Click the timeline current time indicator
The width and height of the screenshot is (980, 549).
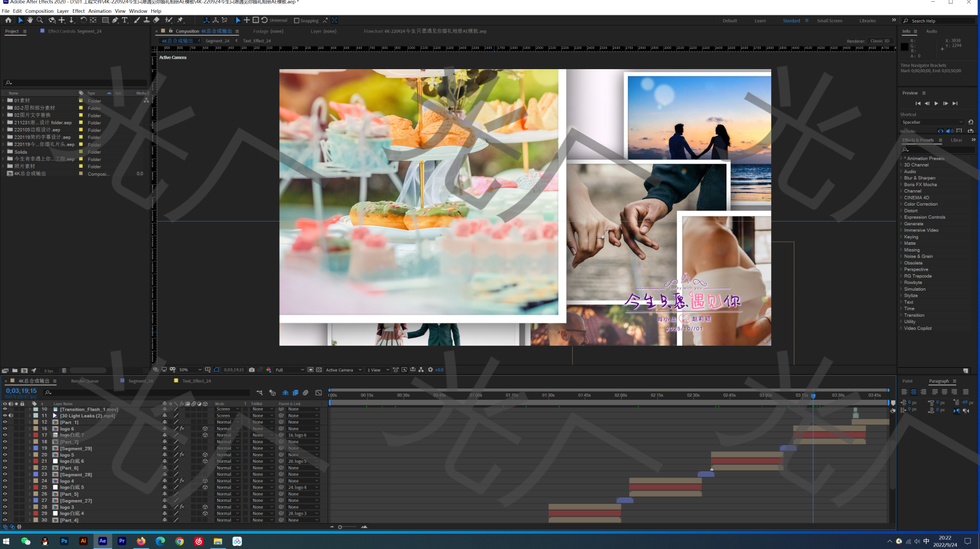pos(813,396)
